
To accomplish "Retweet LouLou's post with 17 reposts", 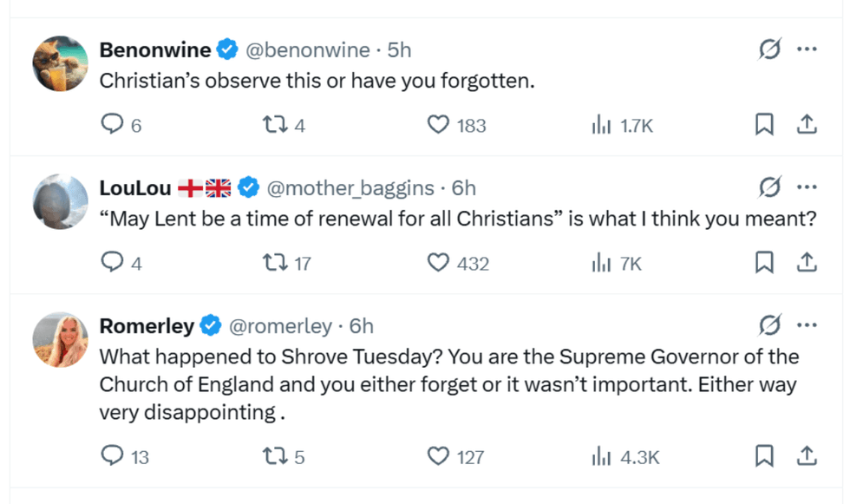I will [273, 263].
